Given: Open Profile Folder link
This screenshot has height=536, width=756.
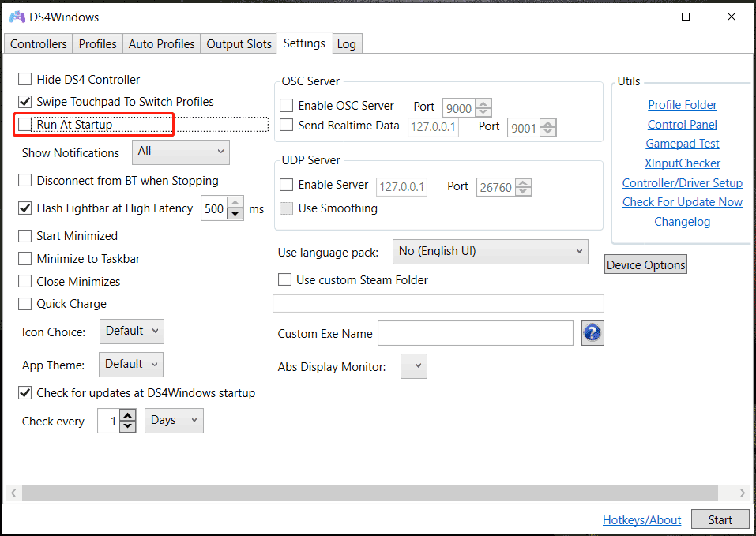Looking at the screenshot, I should [x=683, y=104].
